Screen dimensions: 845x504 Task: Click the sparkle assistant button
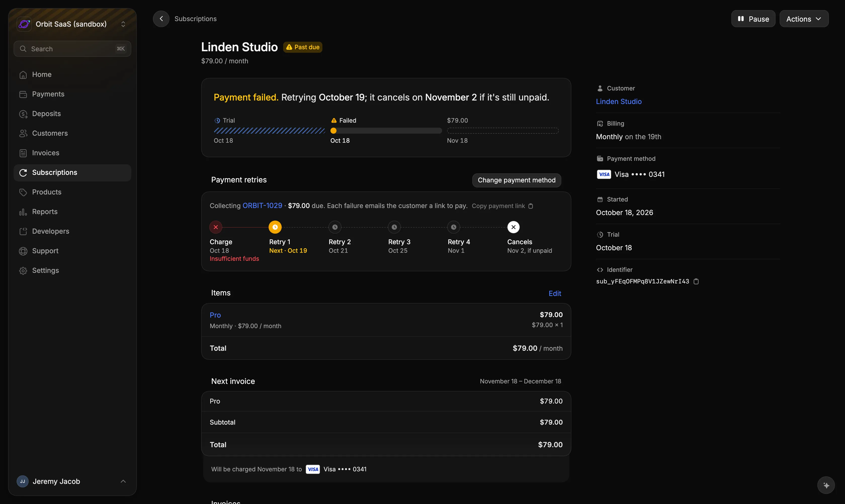826,485
